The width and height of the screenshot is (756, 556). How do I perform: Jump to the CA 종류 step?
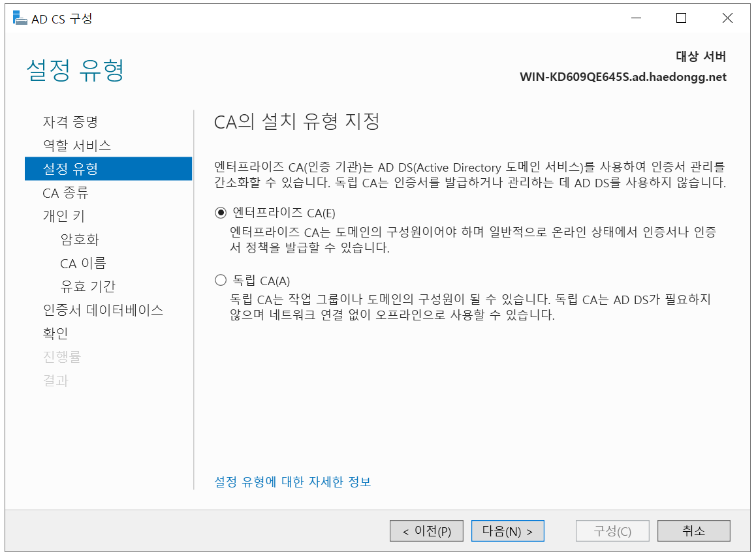[x=65, y=193]
